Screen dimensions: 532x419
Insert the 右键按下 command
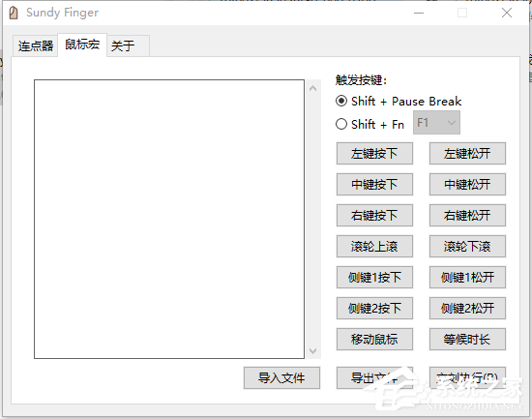click(x=374, y=215)
